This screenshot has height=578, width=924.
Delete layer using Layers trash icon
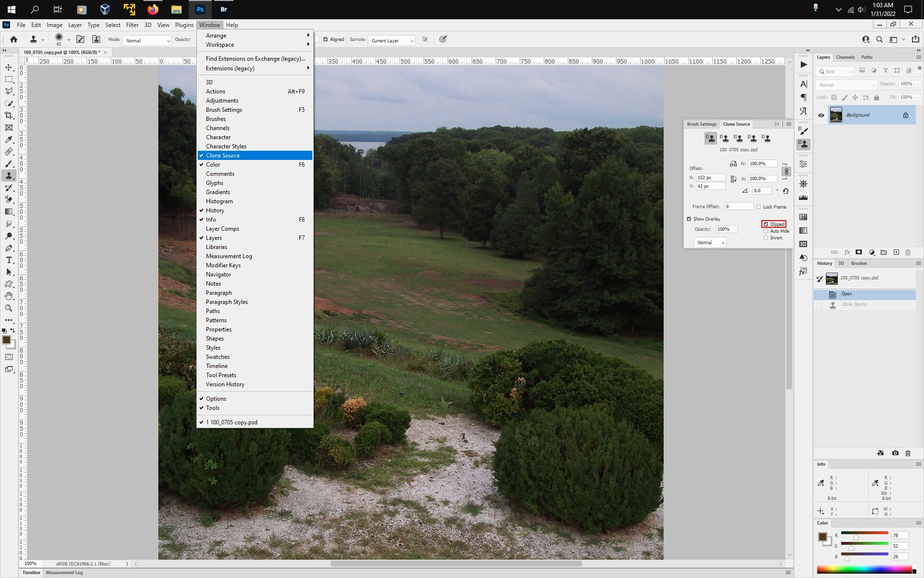pos(908,252)
